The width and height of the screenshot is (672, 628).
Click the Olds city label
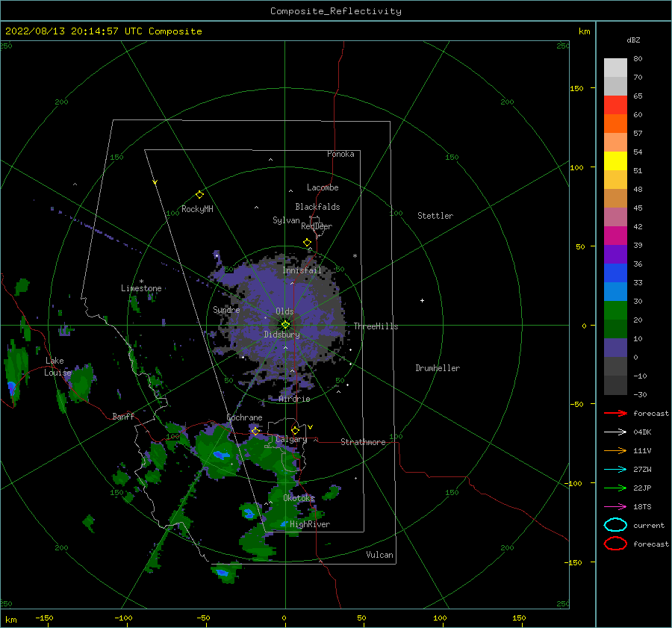pos(284,311)
